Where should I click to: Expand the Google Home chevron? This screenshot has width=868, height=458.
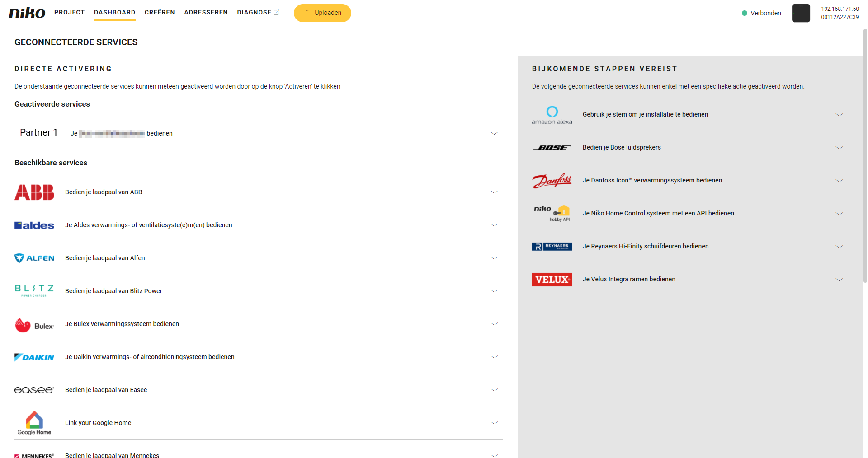(x=494, y=423)
